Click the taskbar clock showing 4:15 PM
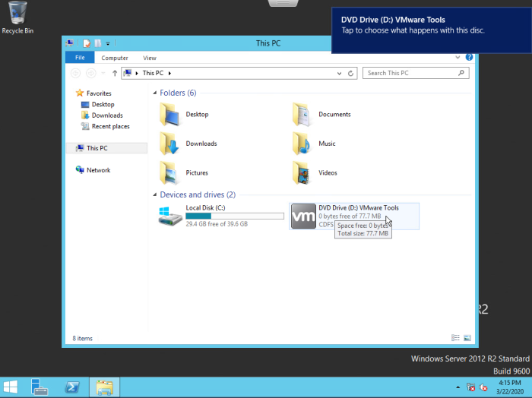 510,387
